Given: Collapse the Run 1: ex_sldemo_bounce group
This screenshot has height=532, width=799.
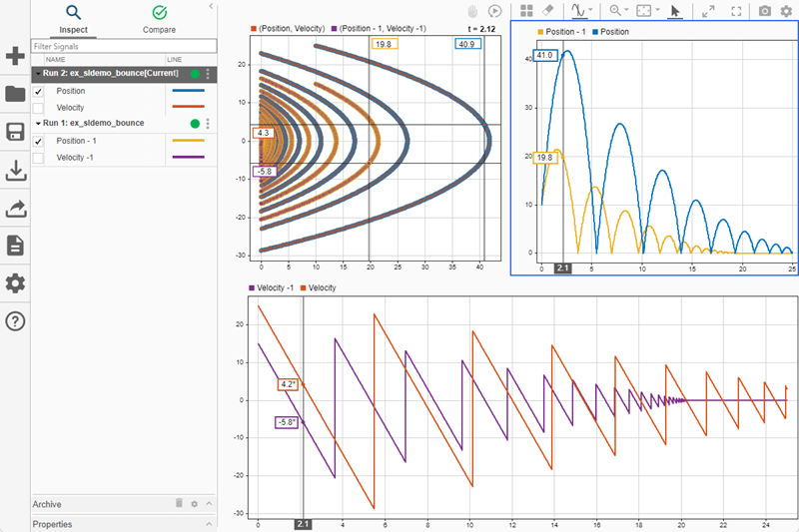Looking at the screenshot, I should (37, 124).
